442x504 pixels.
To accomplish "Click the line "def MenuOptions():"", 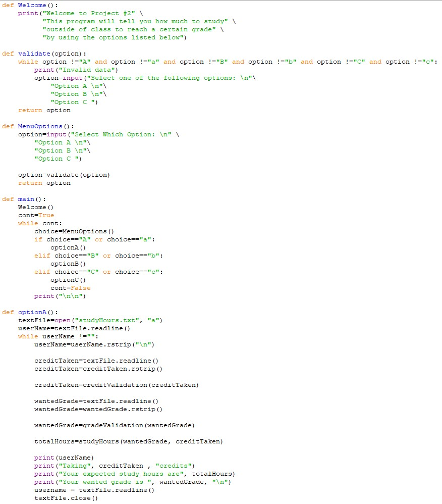I will click(x=38, y=126).
